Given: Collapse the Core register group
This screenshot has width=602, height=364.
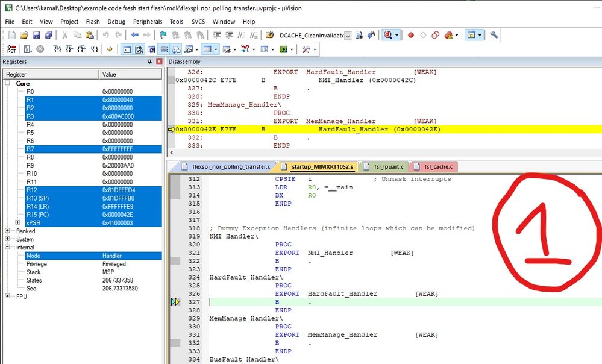Looking at the screenshot, I should 8,84.
